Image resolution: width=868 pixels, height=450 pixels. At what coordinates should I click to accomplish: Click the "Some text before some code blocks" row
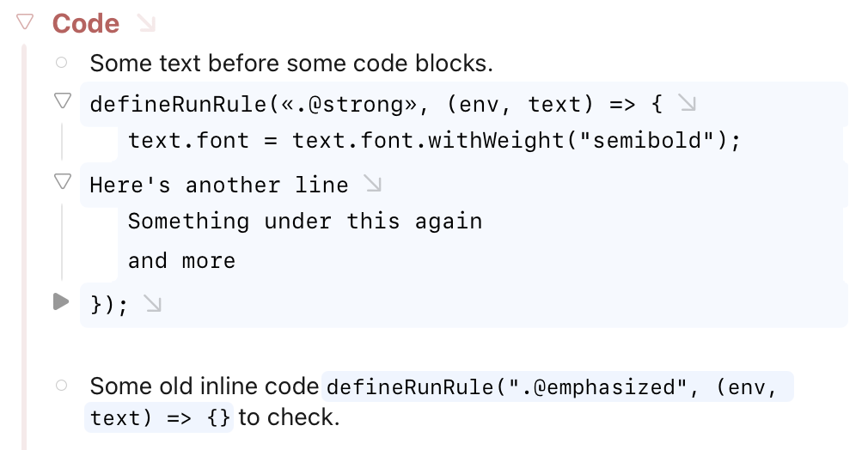(290, 63)
